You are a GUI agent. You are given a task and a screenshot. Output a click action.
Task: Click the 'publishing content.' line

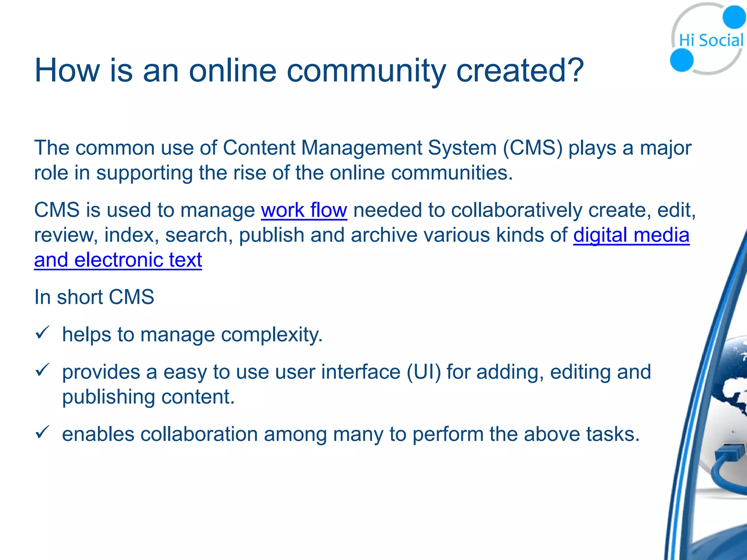(x=148, y=397)
